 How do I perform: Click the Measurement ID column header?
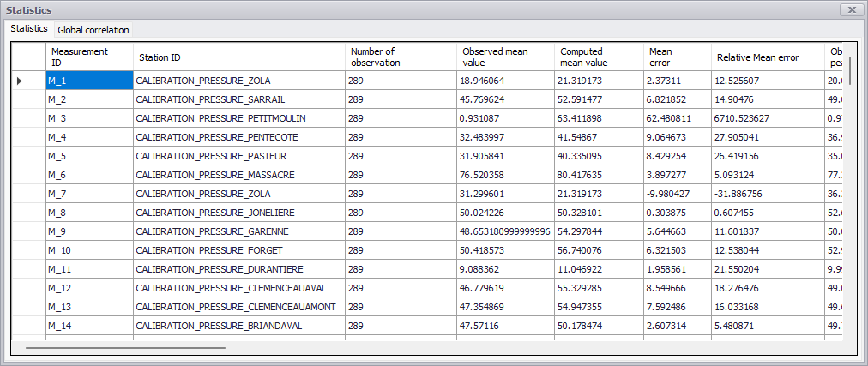coord(89,57)
